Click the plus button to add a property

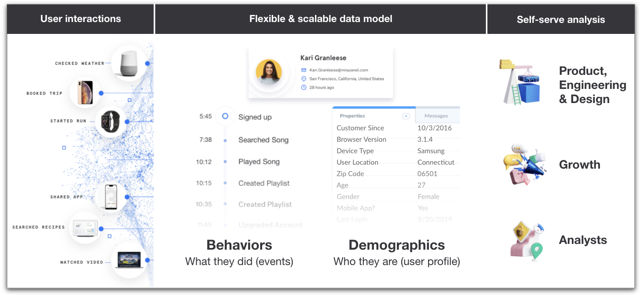click(x=405, y=115)
